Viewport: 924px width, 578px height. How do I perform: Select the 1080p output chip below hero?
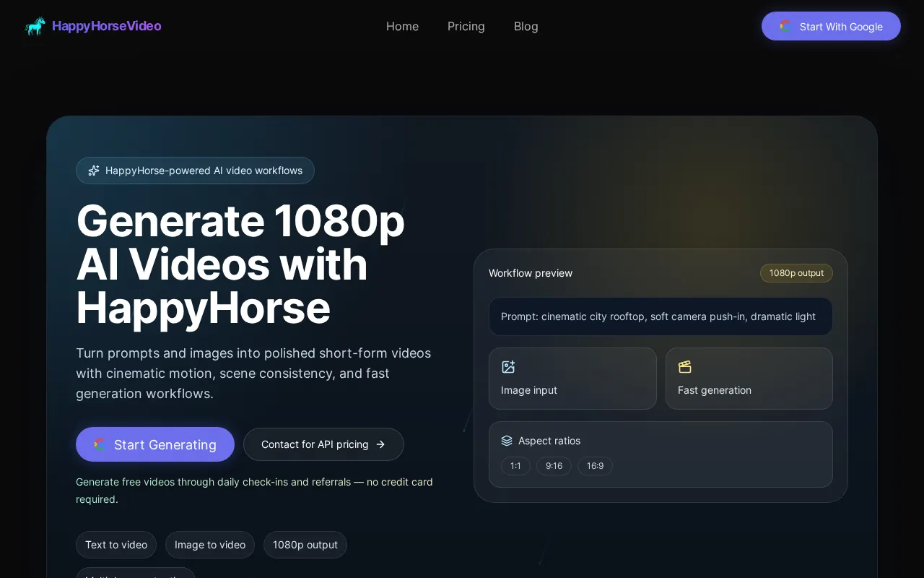pyautogui.click(x=305, y=545)
